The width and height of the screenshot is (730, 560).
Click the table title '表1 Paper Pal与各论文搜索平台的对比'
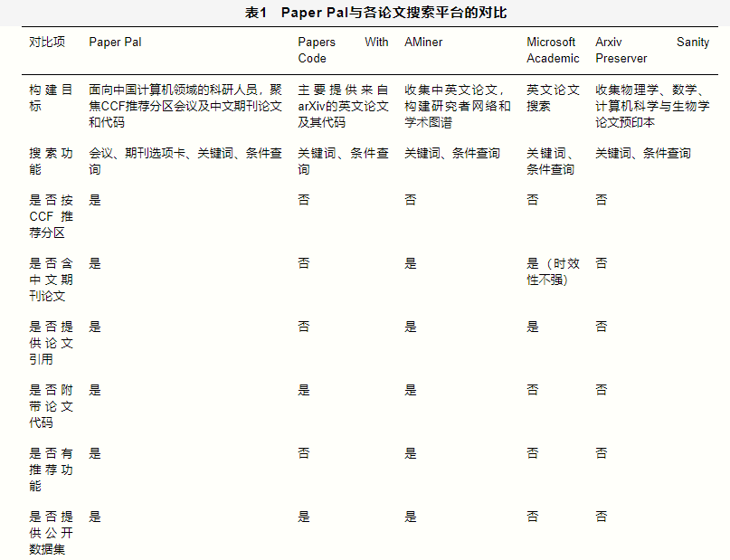[x=375, y=13]
